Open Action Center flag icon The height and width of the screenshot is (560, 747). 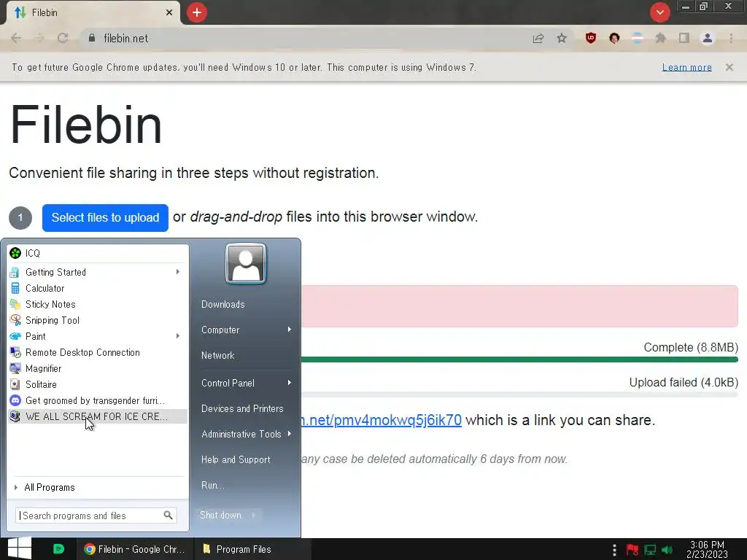(632, 550)
